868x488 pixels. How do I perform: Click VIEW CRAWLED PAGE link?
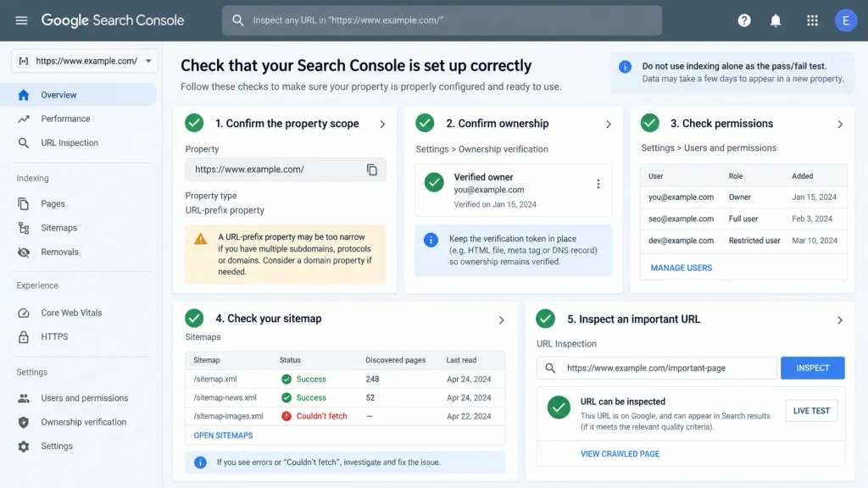620,454
